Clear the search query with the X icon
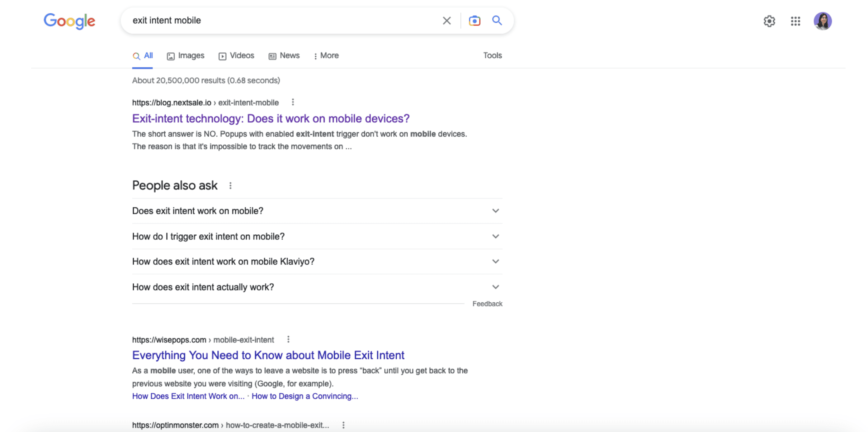The width and height of the screenshot is (868, 432). tap(446, 21)
